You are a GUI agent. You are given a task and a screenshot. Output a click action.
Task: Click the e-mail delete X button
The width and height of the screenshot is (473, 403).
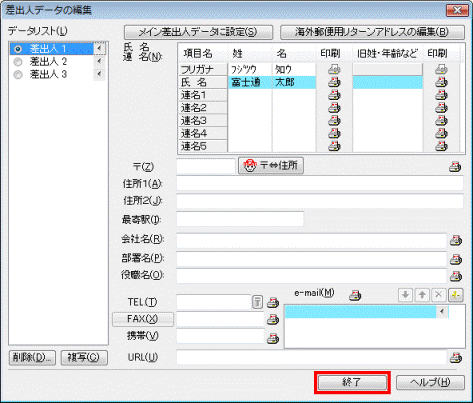coord(439,295)
